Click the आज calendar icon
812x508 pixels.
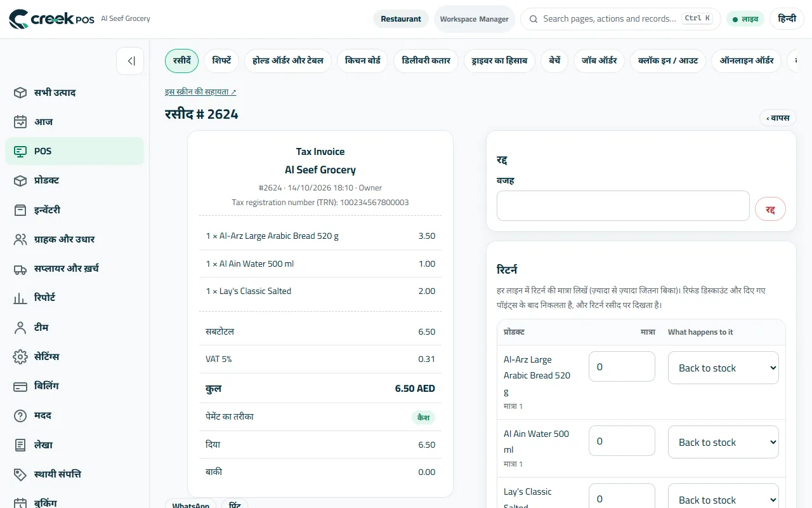click(20, 122)
